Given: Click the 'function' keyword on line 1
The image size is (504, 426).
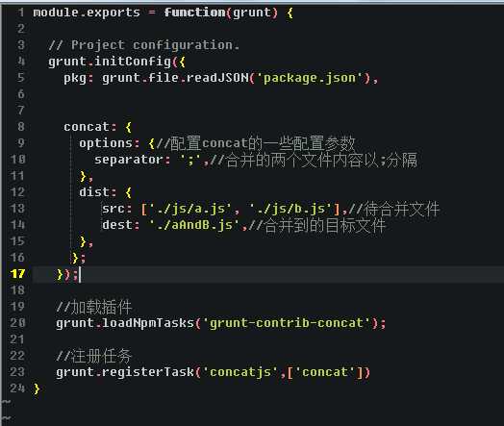Looking at the screenshot, I should [x=195, y=13].
